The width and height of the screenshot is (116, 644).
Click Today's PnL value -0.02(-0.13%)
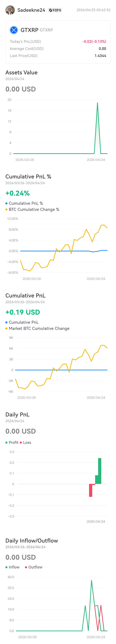pos(94,42)
